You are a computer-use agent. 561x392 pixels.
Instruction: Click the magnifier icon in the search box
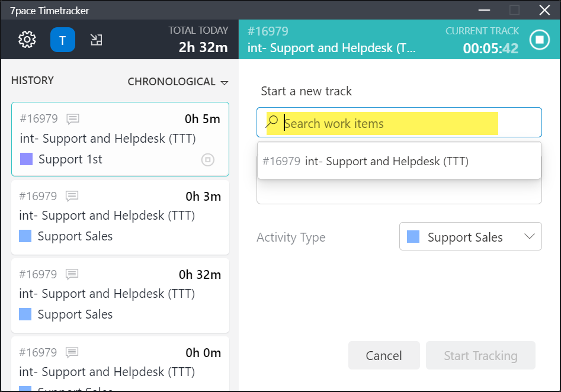(x=272, y=121)
